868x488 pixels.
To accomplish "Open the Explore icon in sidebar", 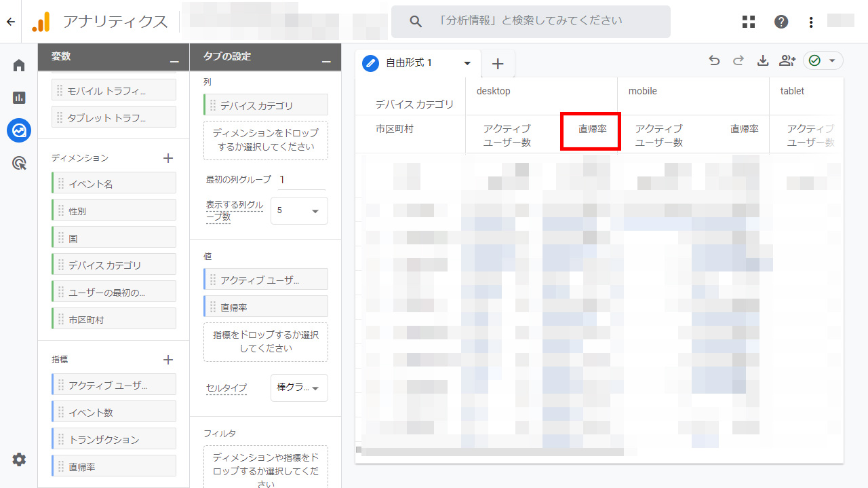I will 19,130.
